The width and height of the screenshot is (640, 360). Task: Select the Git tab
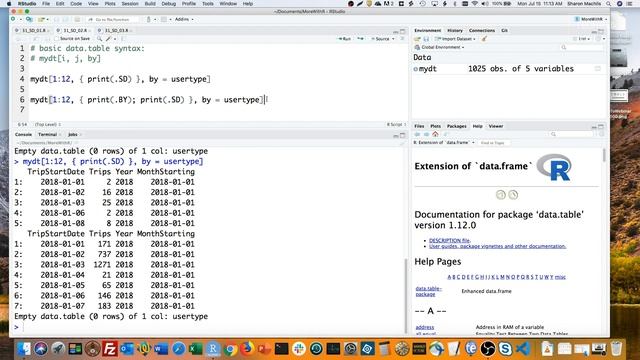(504, 31)
